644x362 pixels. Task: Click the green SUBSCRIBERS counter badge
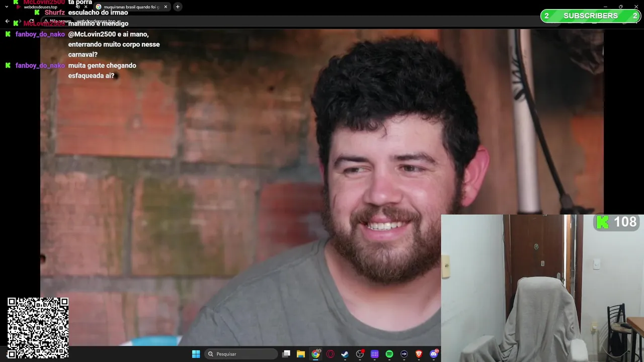click(591, 16)
